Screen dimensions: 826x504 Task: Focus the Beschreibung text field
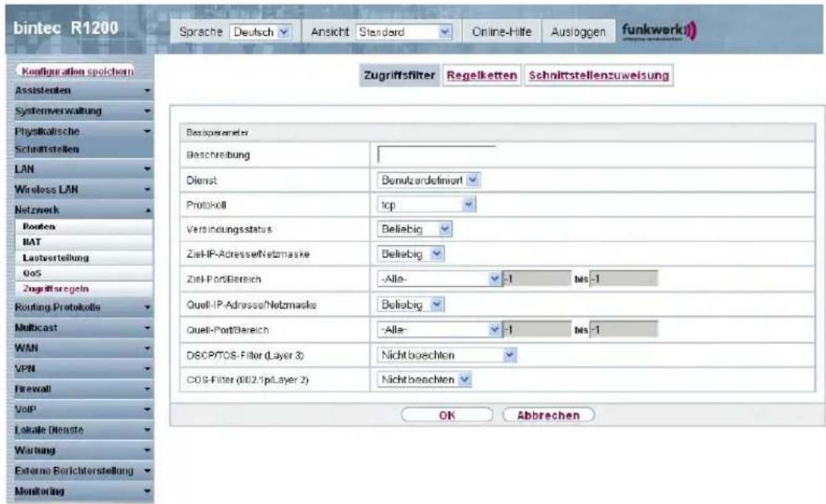click(437, 155)
